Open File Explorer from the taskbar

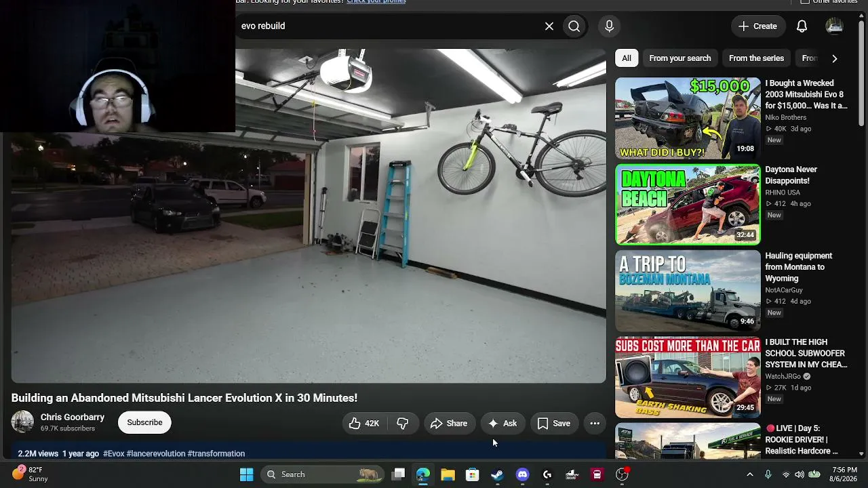[x=448, y=474]
